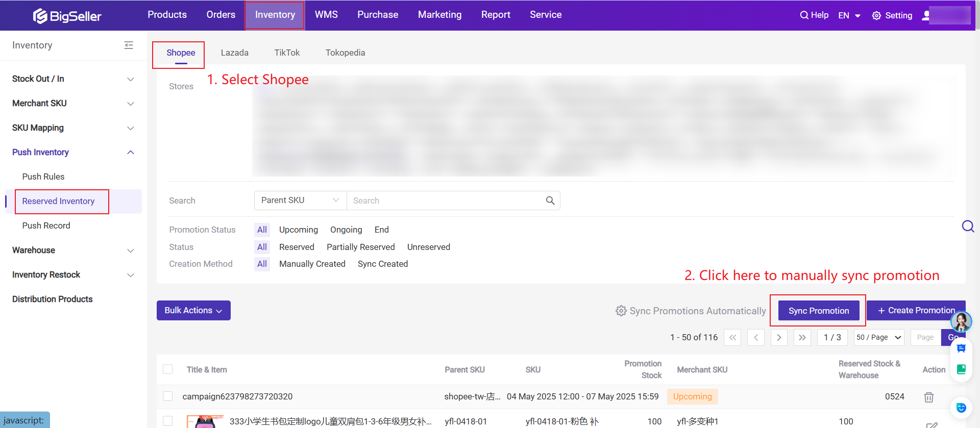Click the blue chat message icon
The width and height of the screenshot is (980, 428).
click(x=961, y=348)
